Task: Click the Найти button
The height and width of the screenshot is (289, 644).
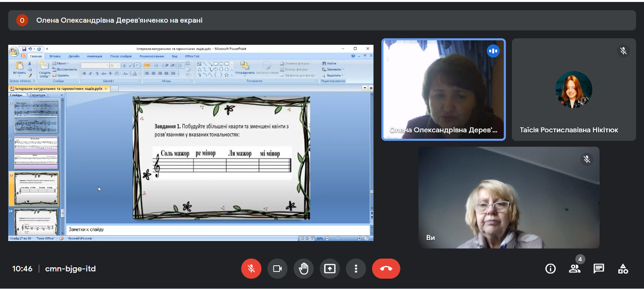Action: click(330, 63)
